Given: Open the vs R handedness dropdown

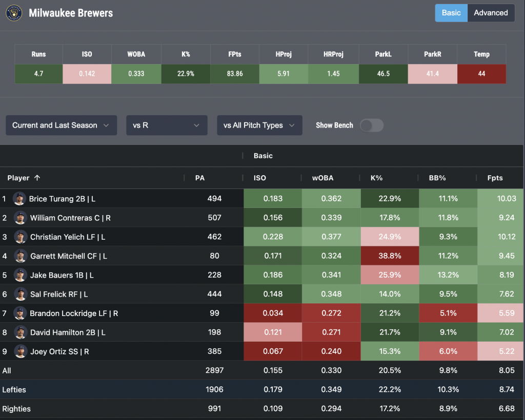Looking at the screenshot, I should pos(167,125).
